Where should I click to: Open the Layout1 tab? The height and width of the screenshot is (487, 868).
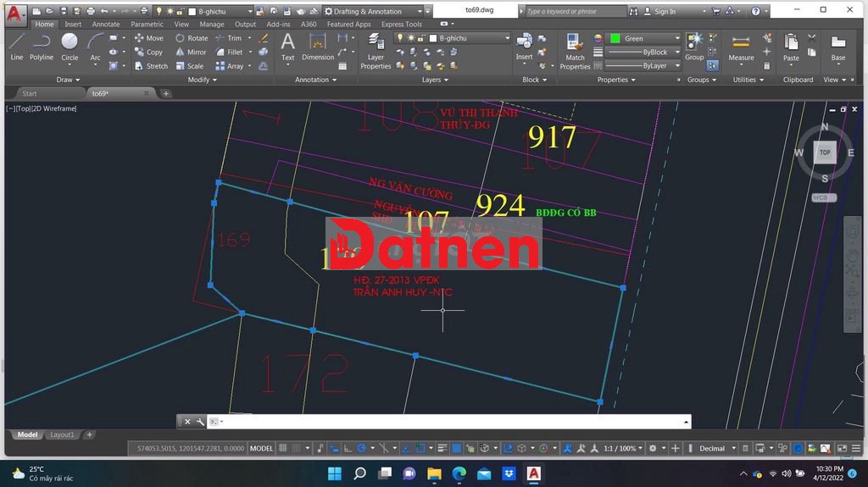click(x=62, y=434)
